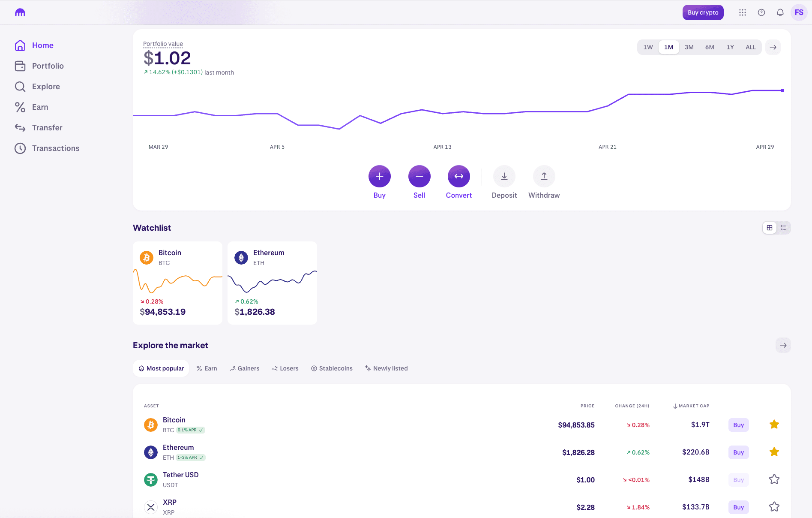This screenshot has height=518, width=812.
Task: Click the XRP icon in market table
Action: pyautogui.click(x=151, y=507)
